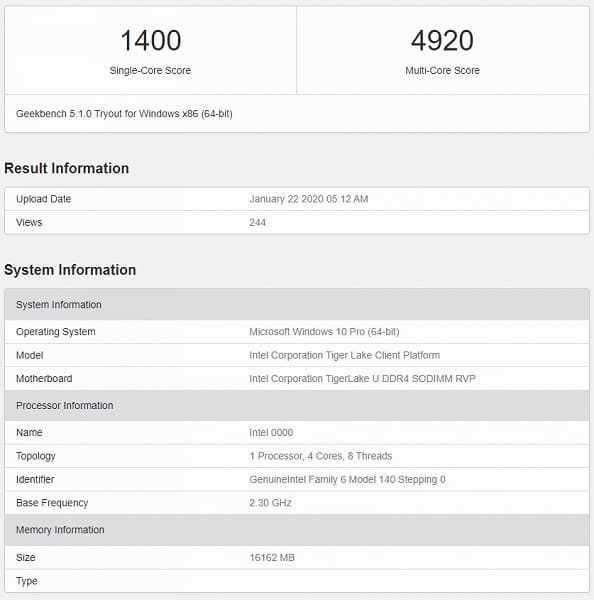Image resolution: width=594 pixels, height=600 pixels.
Task: Click the Size row label
Action: [26, 558]
